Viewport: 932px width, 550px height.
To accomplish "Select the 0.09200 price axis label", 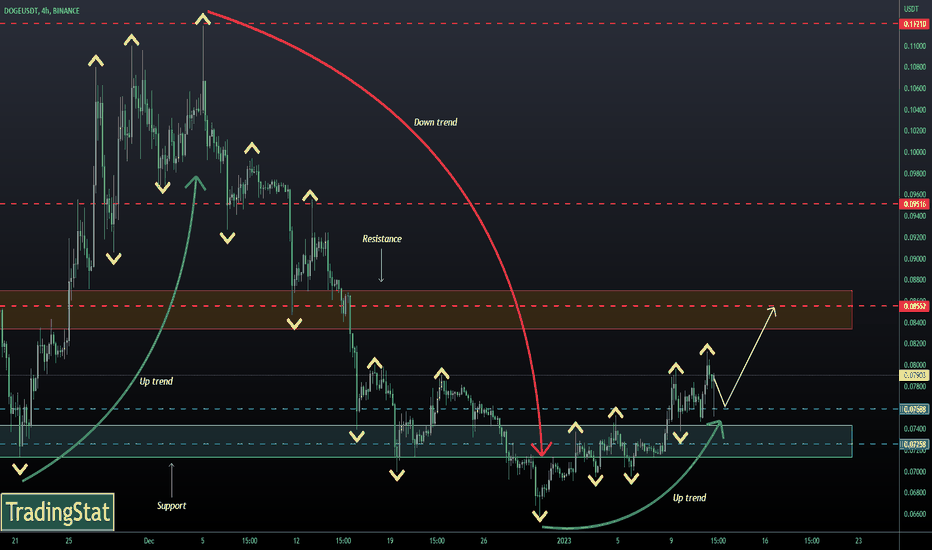I will click(915, 237).
